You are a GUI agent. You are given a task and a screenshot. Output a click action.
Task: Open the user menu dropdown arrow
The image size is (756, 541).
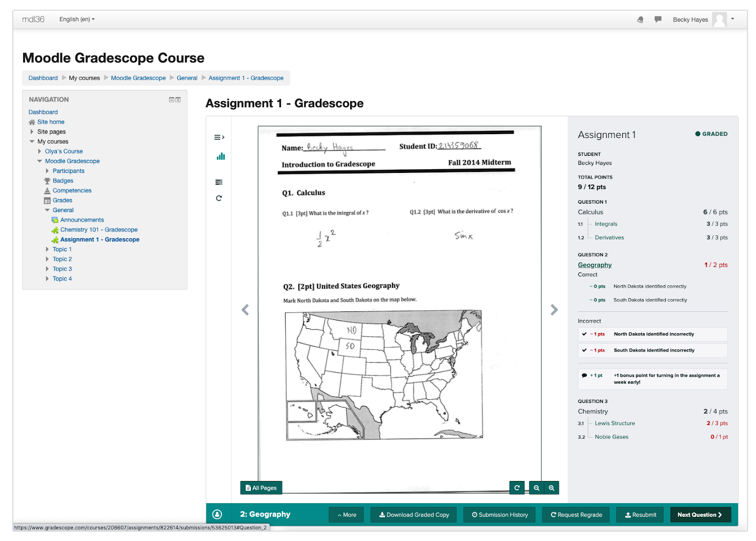(x=732, y=19)
